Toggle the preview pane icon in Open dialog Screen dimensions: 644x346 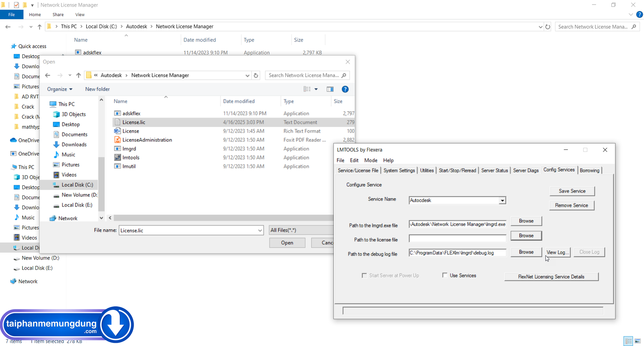click(330, 89)
